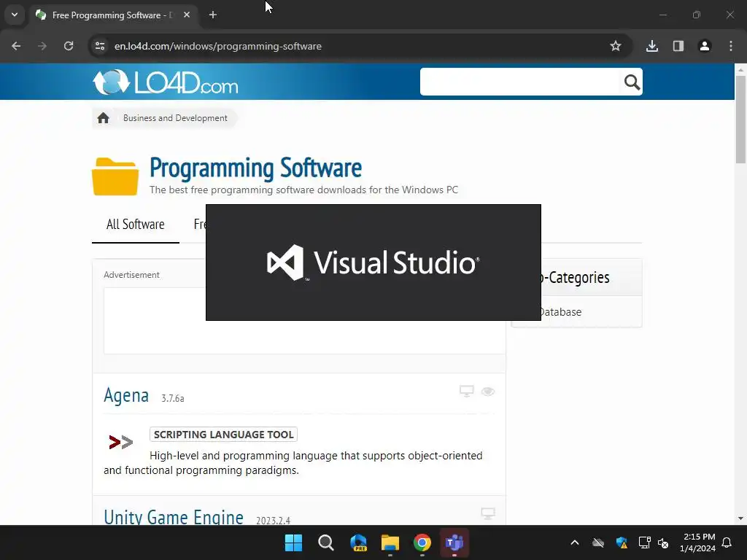Open File Explorer from taskbar
747x560 pixels.
pos(390,542)
